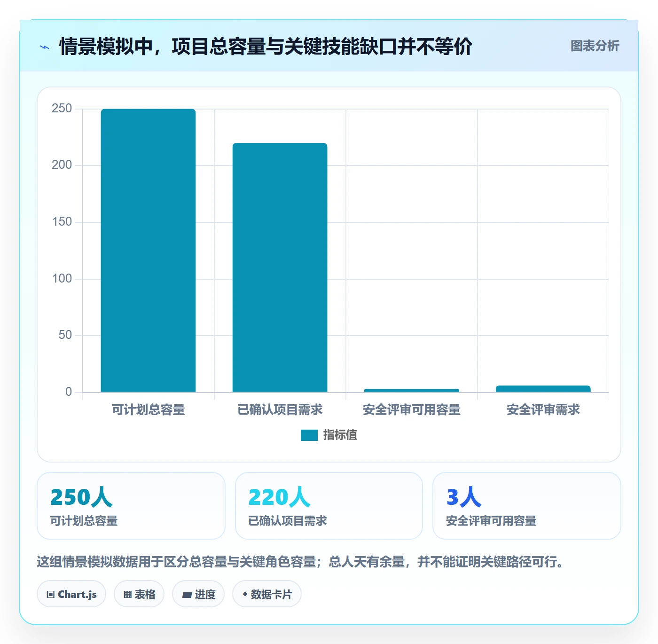Click the 可计划总容量 bar in the chart
The width and height of the screenshot is (658, 644).
(148, 251)
